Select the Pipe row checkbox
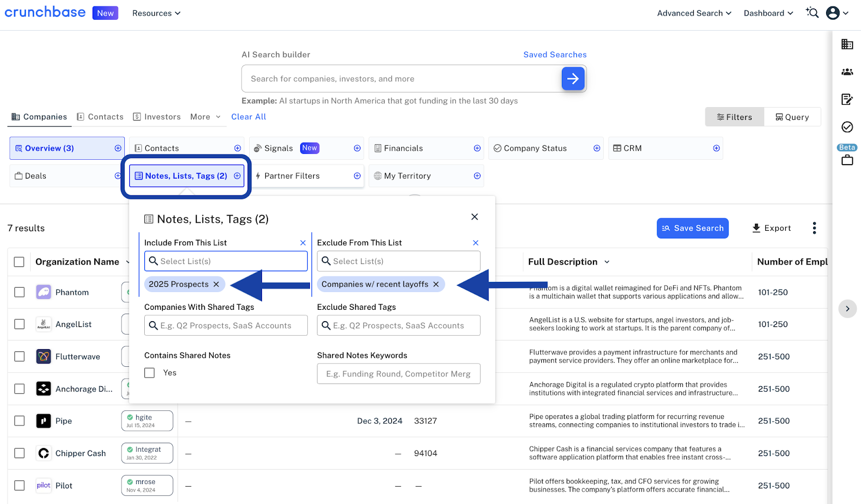This screenshot has width=861, height=504. [19, 421]
